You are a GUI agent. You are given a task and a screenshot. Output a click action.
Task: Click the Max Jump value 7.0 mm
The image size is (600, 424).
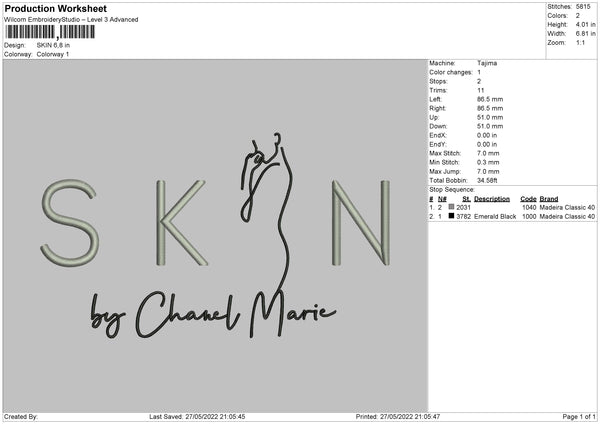pyautogui.click(x=488, y=171)
